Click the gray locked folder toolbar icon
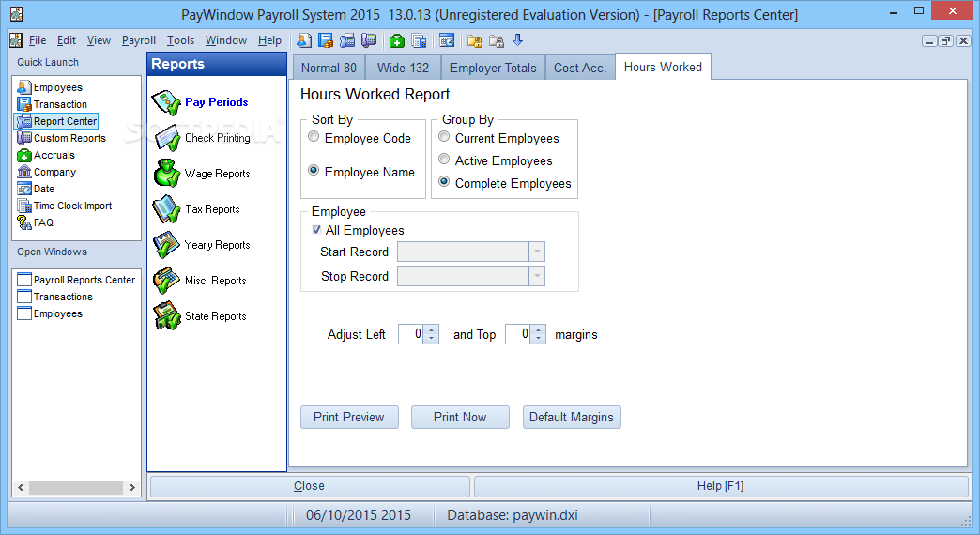Screen dimensions: 980x535 (497, 40)
